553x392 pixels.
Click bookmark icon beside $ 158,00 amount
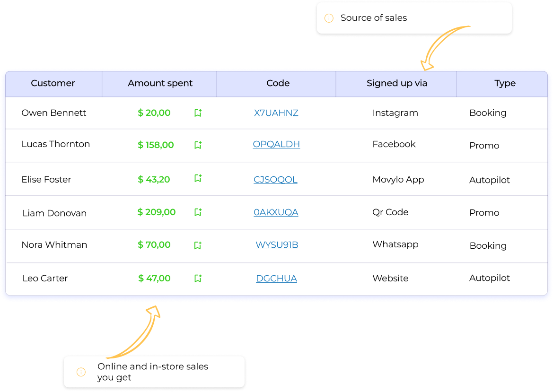point(198,145)
